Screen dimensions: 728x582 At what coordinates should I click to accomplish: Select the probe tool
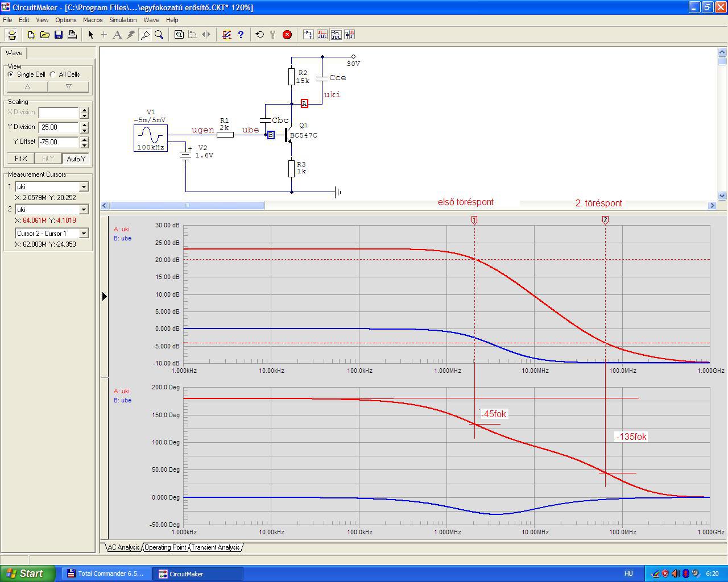tap(145, 35)
